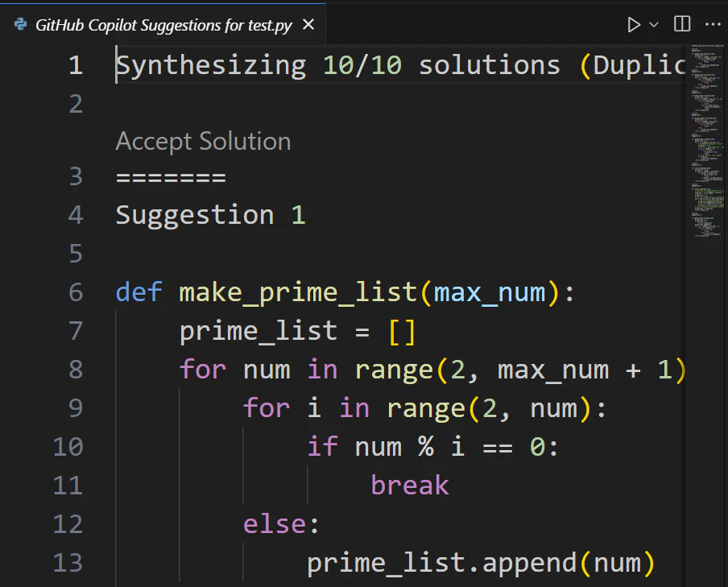
Task: Split the editor to the right
Action: 682,24
